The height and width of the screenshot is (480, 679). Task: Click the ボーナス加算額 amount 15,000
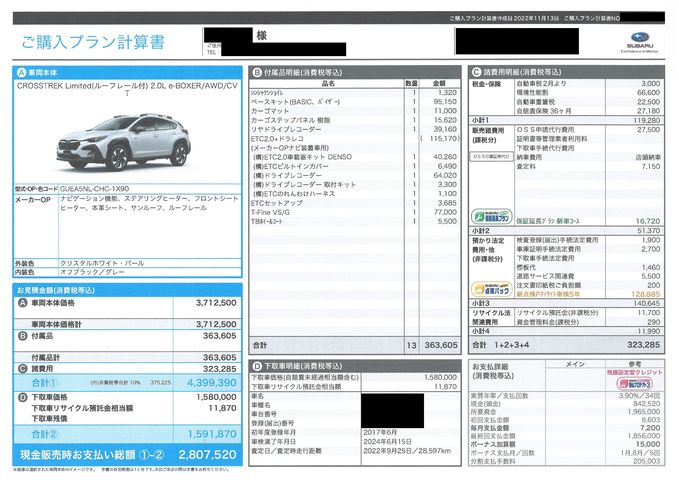pyautogui.click(x=648, y=444)
